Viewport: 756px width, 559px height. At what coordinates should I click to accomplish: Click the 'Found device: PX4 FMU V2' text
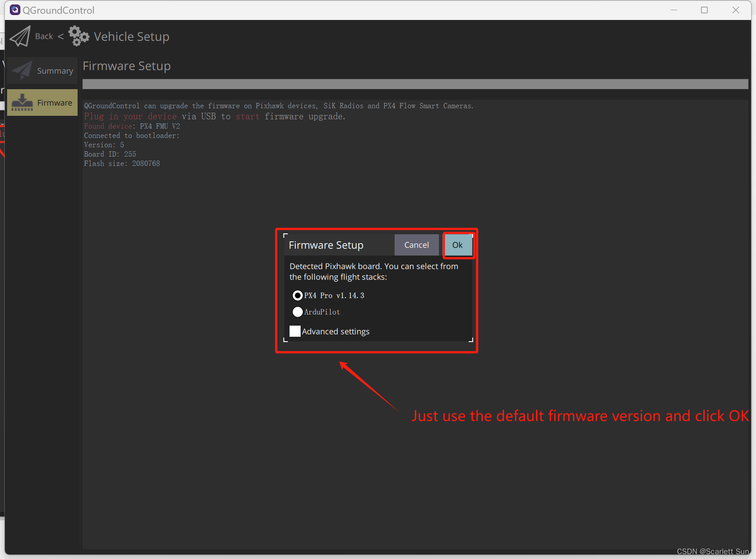pos(132,126)
